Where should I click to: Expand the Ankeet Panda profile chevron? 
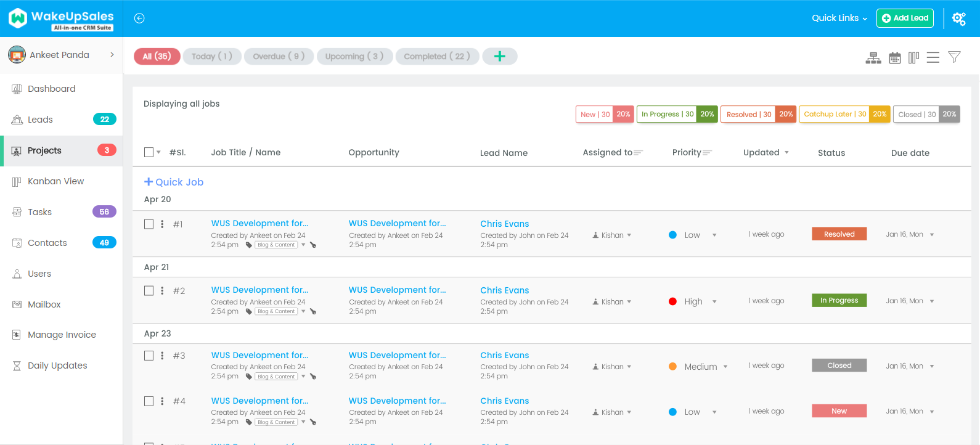click(x=112, y=55)
